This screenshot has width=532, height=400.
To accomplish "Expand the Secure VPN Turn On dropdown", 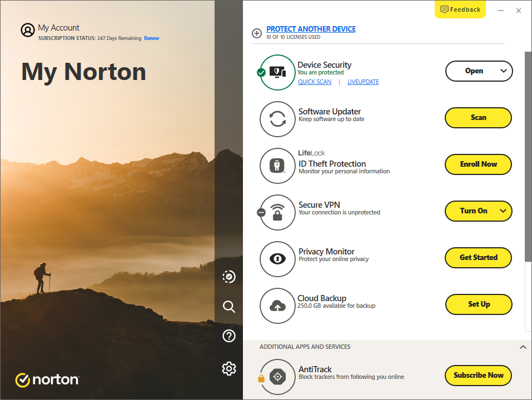I will 504,211.
